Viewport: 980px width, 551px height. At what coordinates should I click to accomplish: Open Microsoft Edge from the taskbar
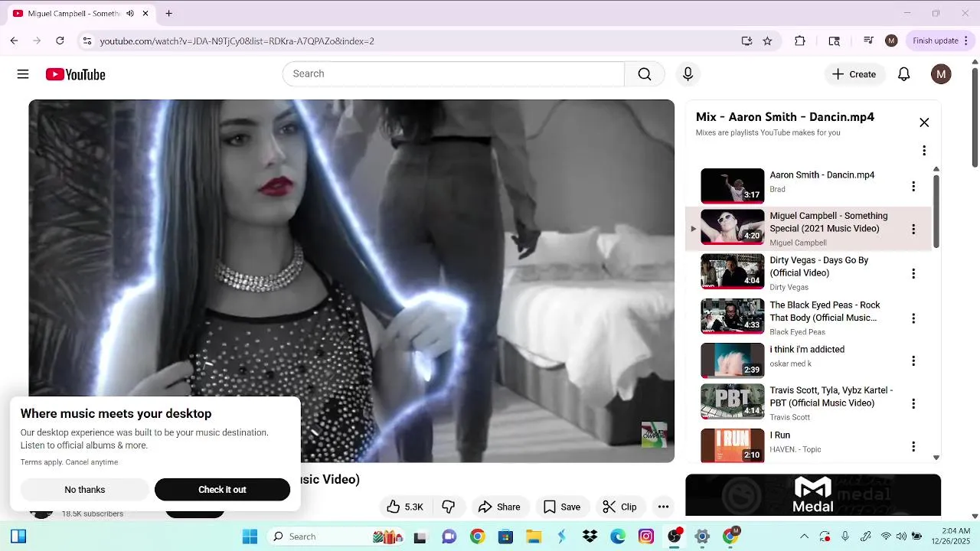click(618, 536)
